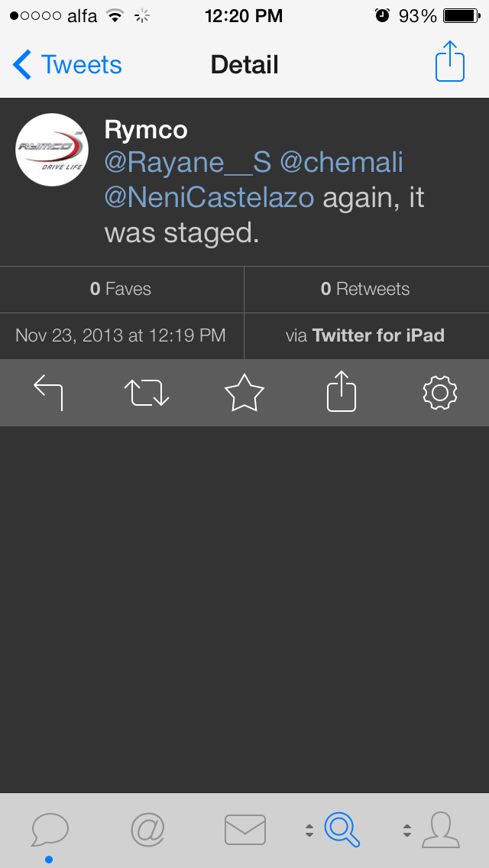Open Rymco profile avatar
The height and width of the screenshot is (868, 489).
[x=52, y=150]
